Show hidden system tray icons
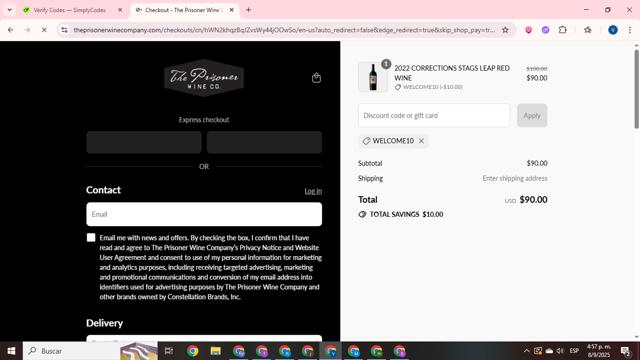Screen dimensions: 640x360 click(527, 351)
